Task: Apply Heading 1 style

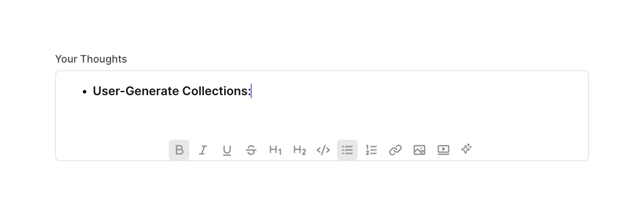Action: 275,150
